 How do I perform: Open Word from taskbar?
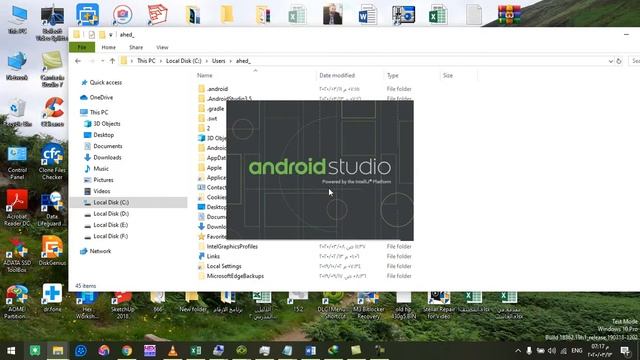pos(310,350)
